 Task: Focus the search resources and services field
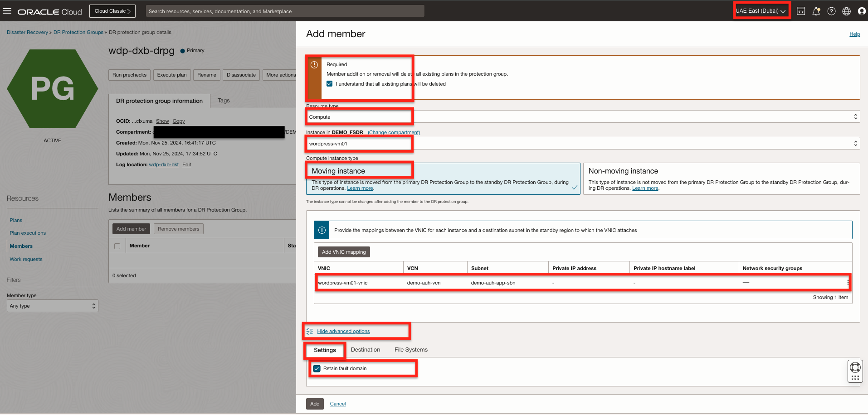pos(285,11)
